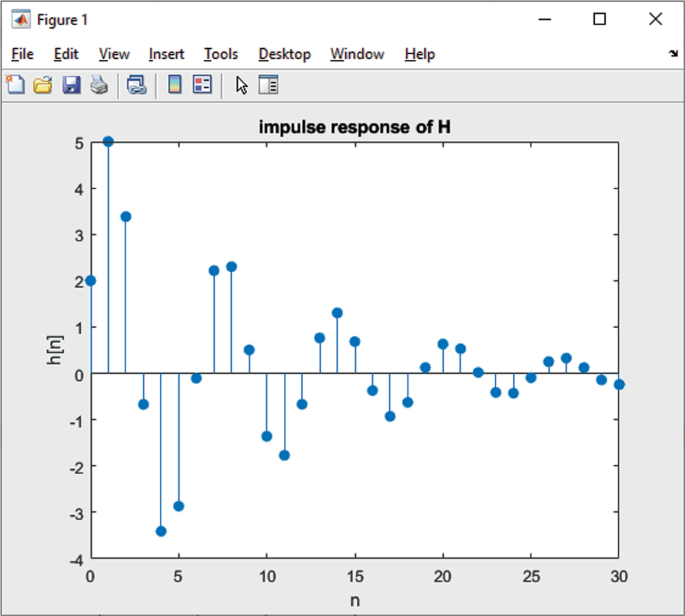Click the Open File folder icon
This screenshot has height=616, width=685.
(x=43, y=86)
